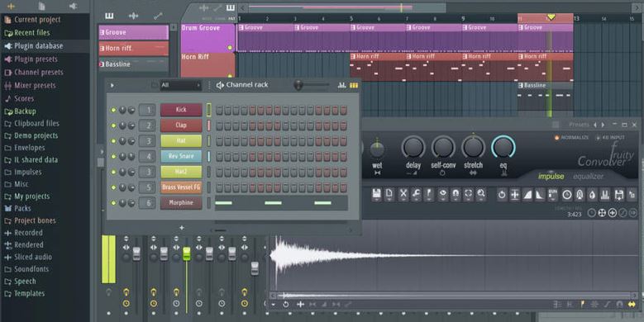Click the wrench tools icon in Convolver toolbar

point(416,194)
